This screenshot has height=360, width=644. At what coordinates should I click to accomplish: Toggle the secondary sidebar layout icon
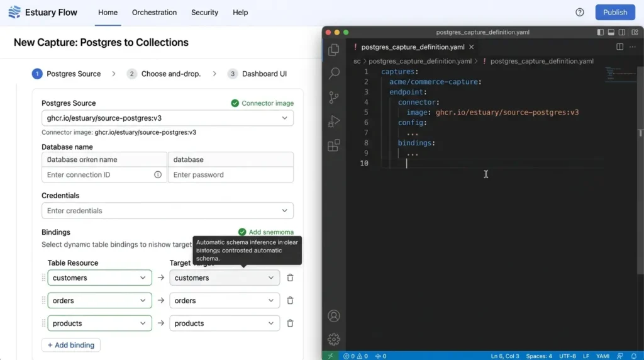622,32
